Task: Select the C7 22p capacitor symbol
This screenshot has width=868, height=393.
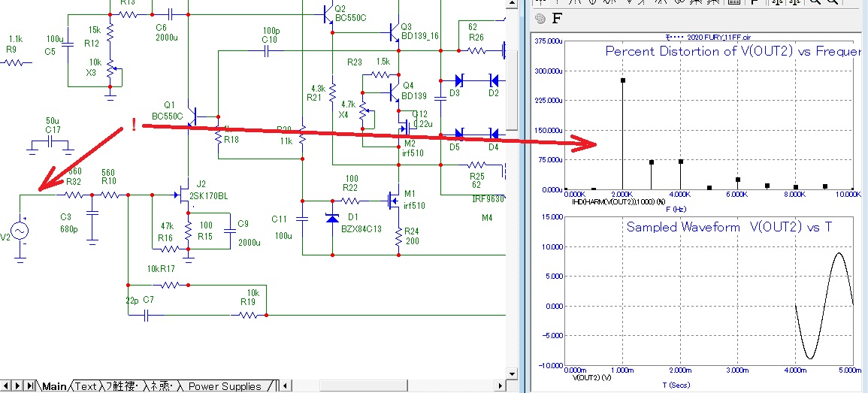Action: coord(147,316)
